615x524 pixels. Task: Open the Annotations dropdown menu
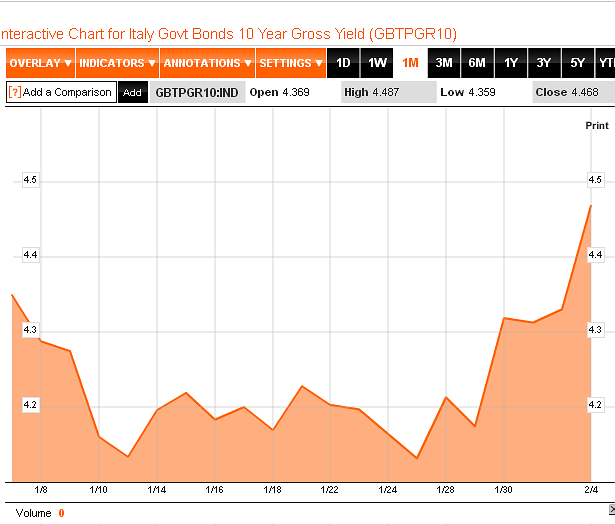(x=207, y=63)
